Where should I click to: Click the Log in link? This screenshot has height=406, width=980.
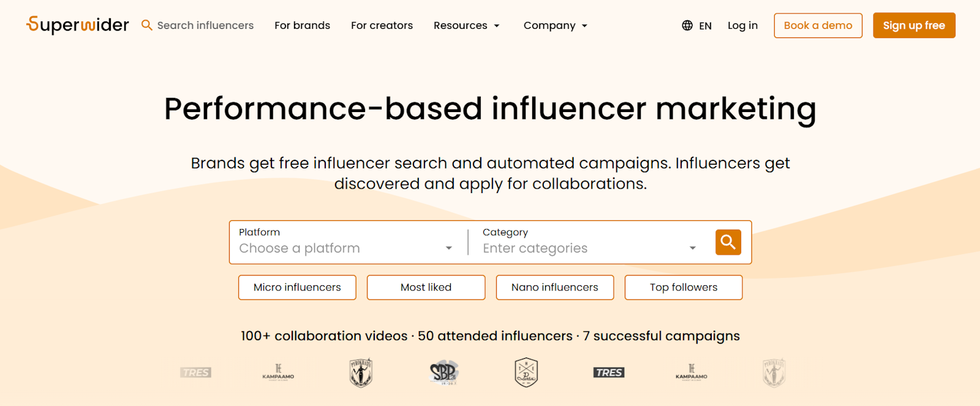(742, 26)
